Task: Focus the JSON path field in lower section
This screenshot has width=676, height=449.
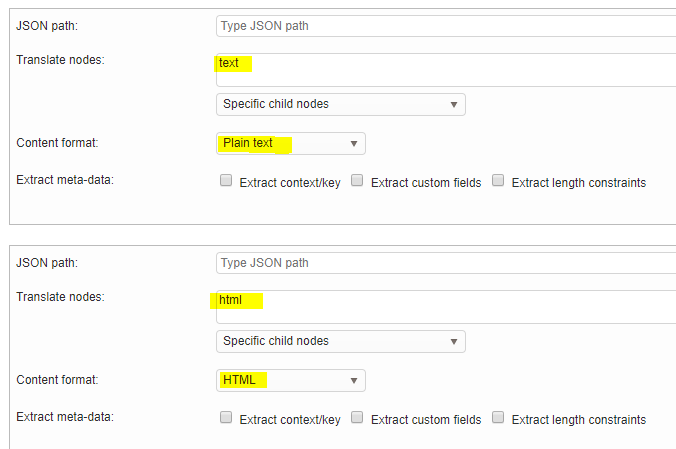Action: click(x=445, y=263)
